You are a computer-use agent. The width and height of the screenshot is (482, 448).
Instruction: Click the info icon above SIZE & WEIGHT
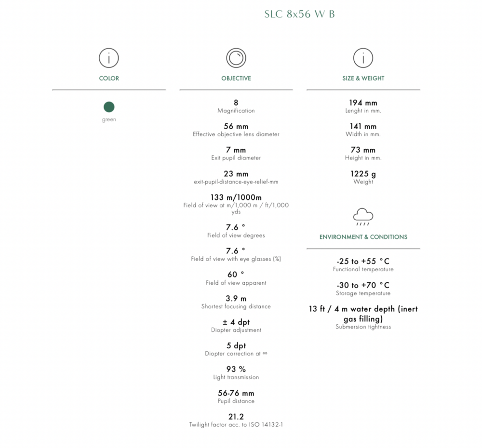(x=363, y=58)
